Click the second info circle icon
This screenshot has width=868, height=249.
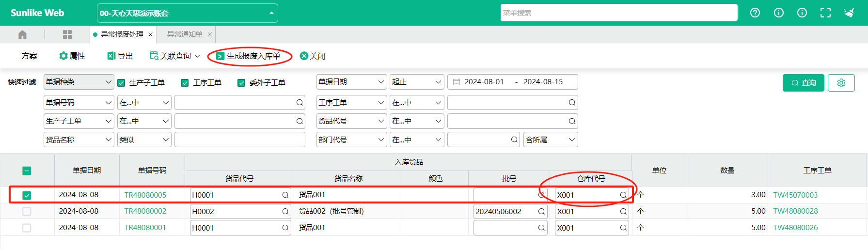(802, 13)
